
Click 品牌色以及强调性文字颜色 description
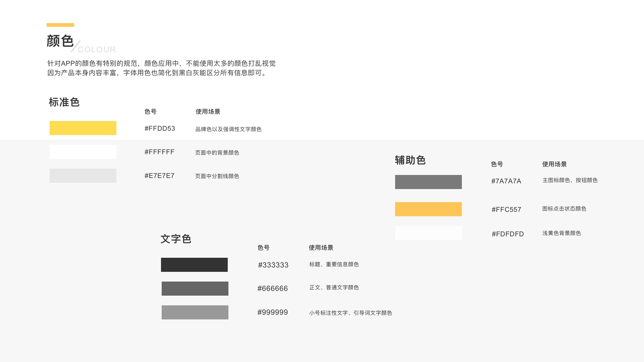click(228, 129)
